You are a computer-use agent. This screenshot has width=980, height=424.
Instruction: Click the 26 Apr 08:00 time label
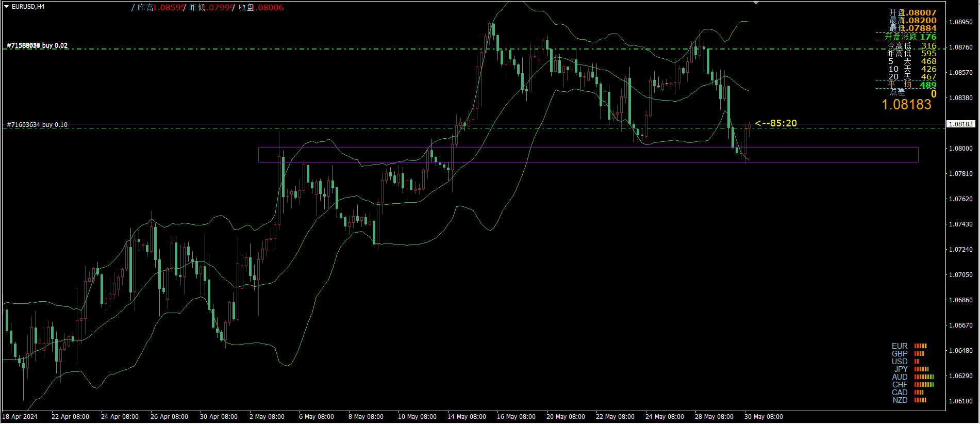pos(169,417)
